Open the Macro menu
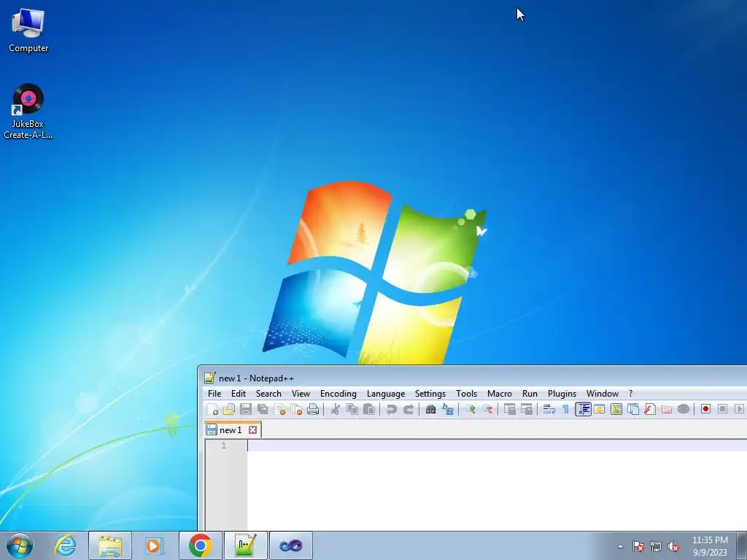 click(499, 394)
